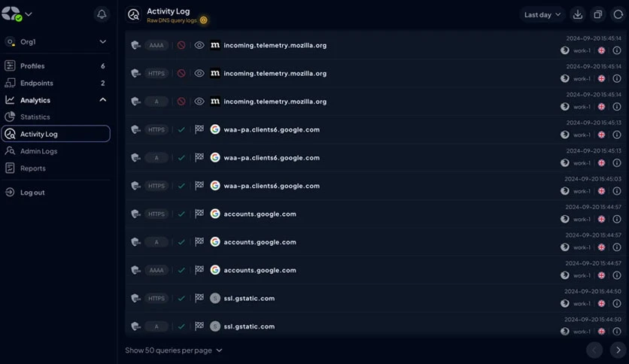Toggle eye icon on mozilla.org A row
The width and height of the screenshot is (629, 364).
click(199, 102)
